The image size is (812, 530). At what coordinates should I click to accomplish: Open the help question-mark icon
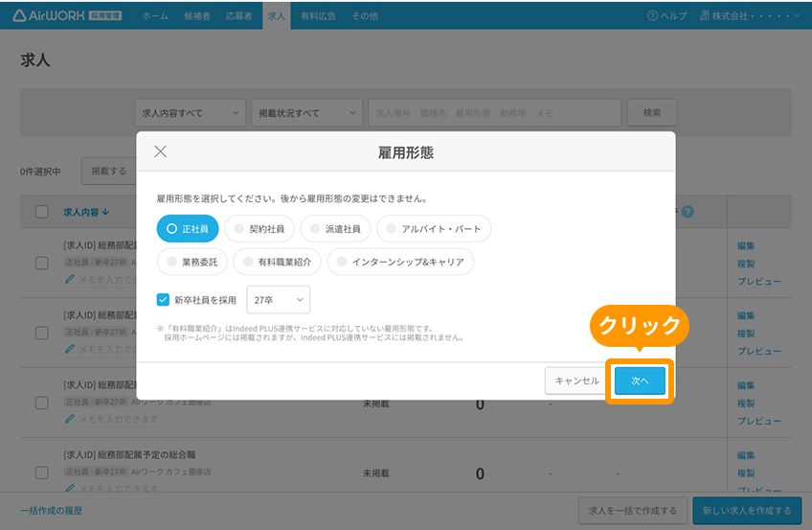pyautogui.click(x=652, y=16)
